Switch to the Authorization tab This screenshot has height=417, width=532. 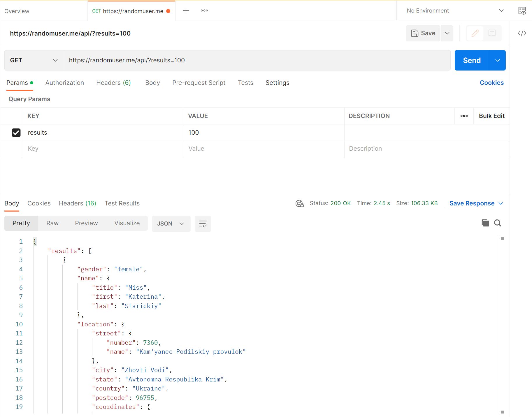(65, 83)
